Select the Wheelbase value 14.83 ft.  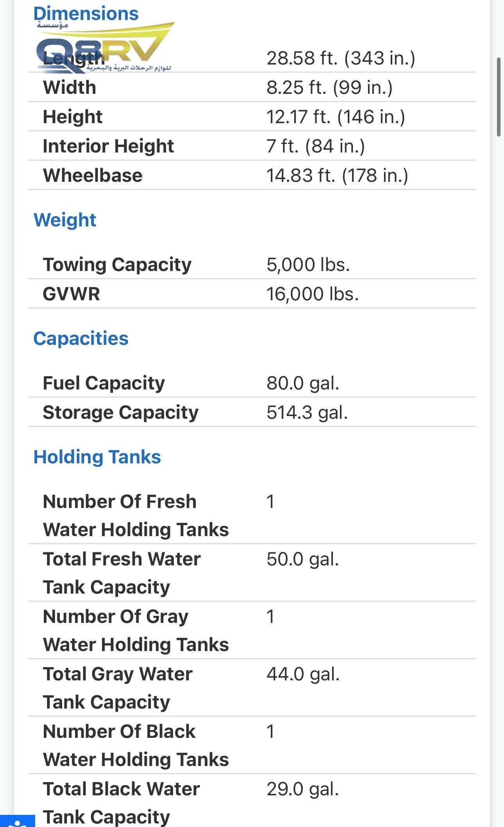pos(337,175)
